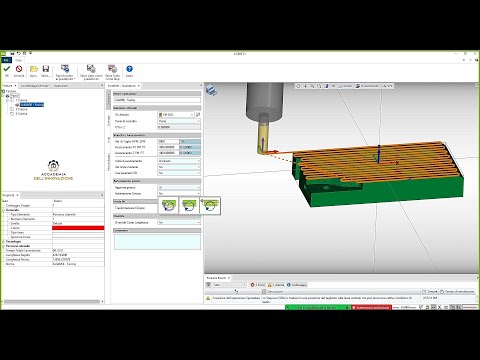The height and width of the screenshot is (360, 480).
Task: Click the tool picker icon beside EM 20.0
Action: coord(198,115)
